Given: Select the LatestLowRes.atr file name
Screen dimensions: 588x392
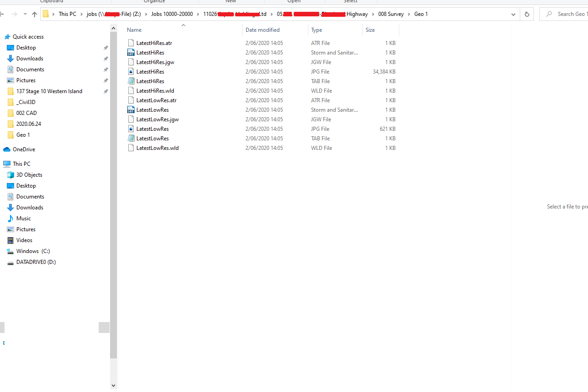Looking at the screenshot, I should tap(156, 100).
